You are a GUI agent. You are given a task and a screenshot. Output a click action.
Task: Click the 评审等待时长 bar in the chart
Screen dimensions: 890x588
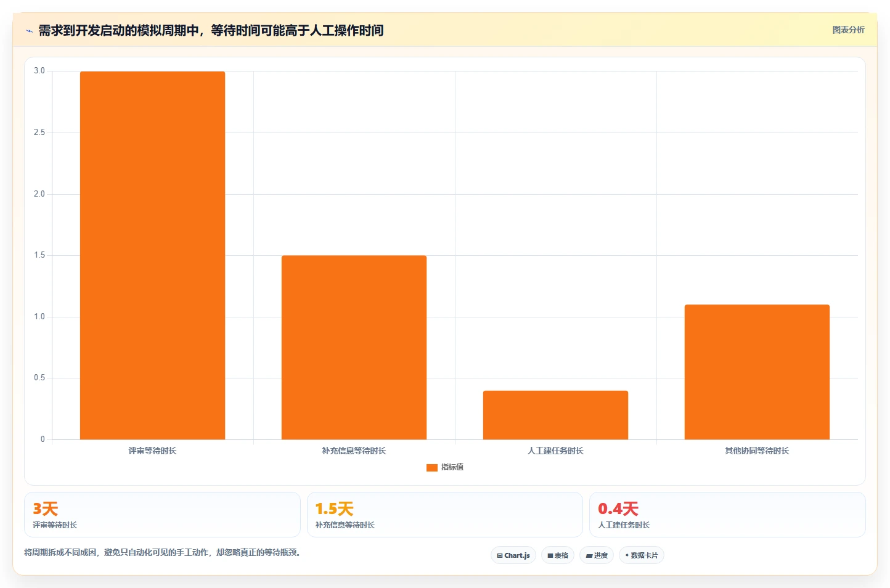152,255
